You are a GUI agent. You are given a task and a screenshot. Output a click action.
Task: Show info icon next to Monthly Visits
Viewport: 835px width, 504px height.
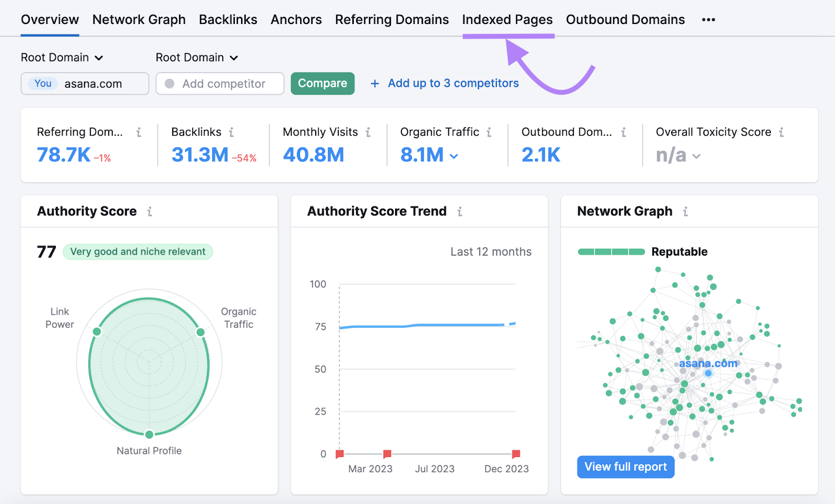point(368,133)
